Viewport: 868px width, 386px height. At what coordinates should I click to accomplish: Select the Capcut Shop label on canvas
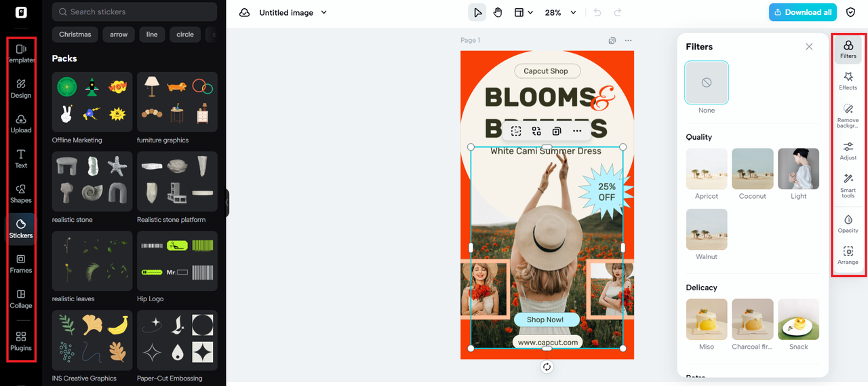[x=546, y=71]
